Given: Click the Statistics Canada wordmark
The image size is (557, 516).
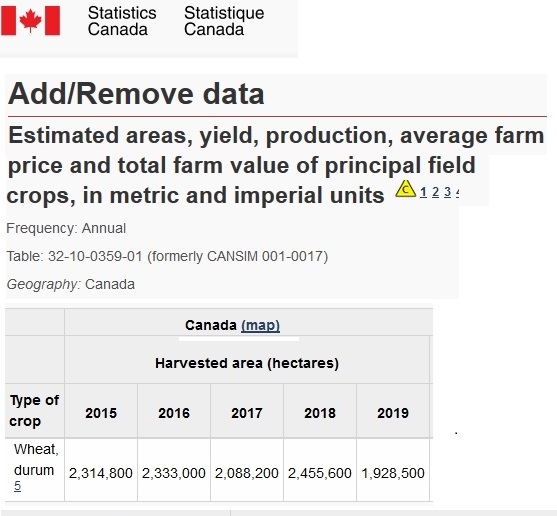Looking at the screenshot, I should pyautogui.click(x=122, y=21).
